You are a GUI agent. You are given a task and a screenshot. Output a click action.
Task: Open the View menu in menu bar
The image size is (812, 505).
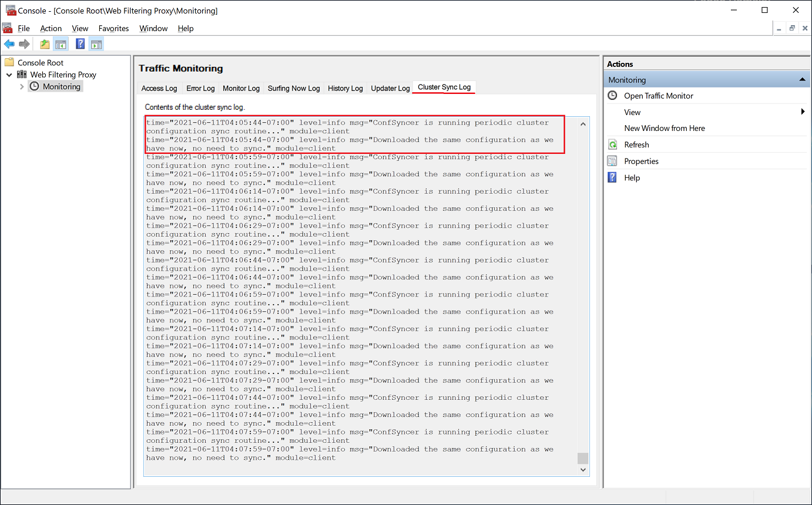click(80, 28)
